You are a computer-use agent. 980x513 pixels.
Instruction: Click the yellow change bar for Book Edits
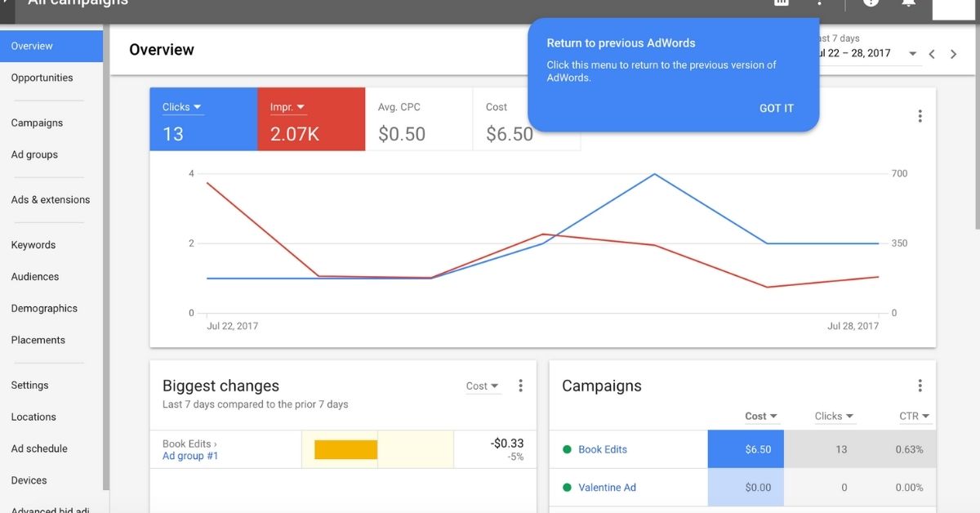(345, 449)
